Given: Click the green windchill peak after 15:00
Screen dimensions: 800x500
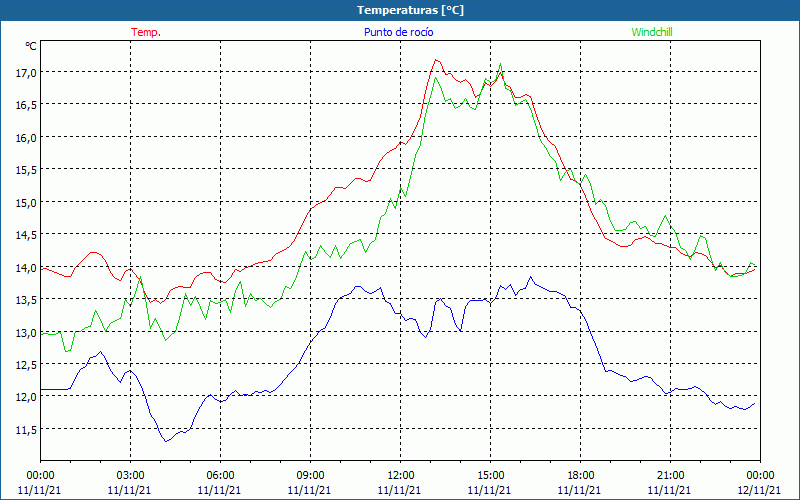Looking at the screenshot, I should click(501, 64).
